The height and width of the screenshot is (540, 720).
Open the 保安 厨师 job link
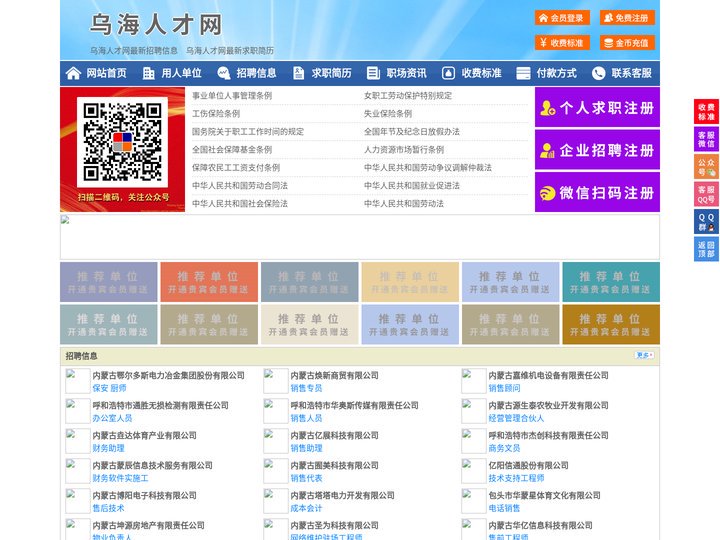(109, 388)
